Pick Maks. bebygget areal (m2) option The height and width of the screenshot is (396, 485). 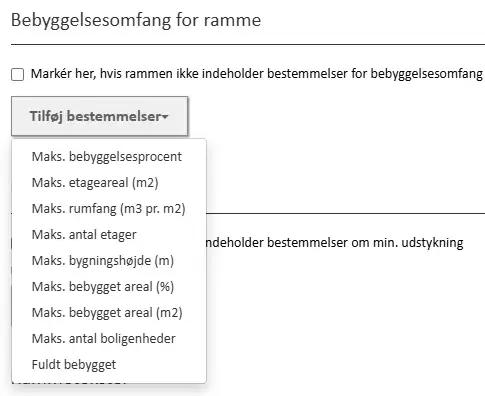pyautogui.click(x=109, y=313)
